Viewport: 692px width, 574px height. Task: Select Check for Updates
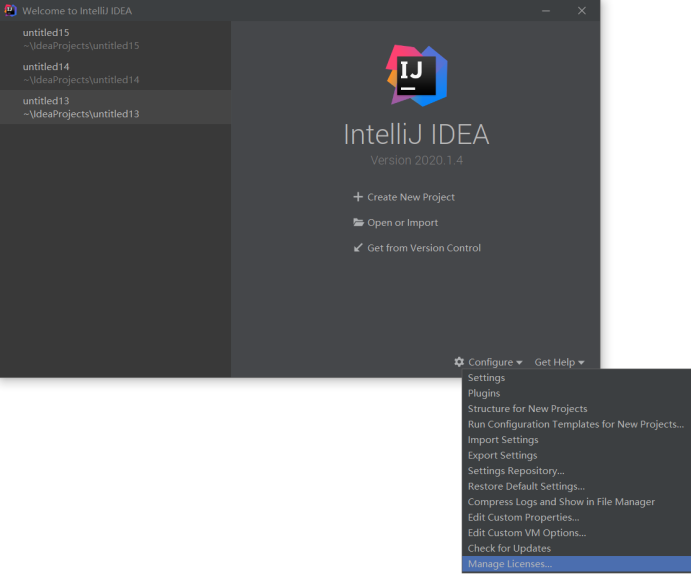coord(576,548)
